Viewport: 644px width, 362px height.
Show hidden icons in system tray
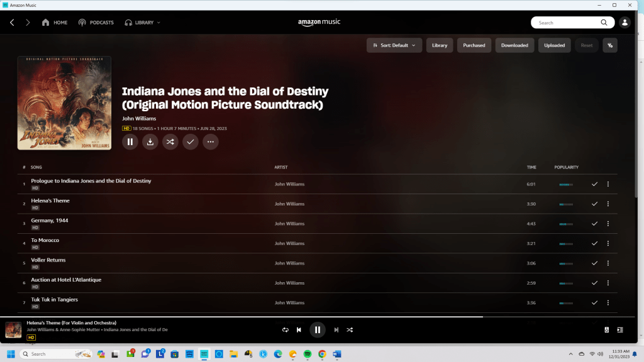570,354
